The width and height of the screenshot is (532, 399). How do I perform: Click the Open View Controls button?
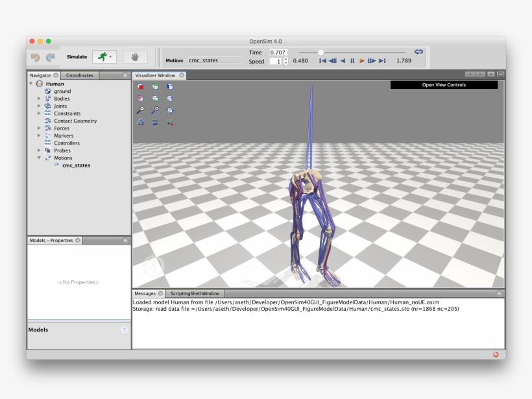pyautogui.click(x=444, y=85)
